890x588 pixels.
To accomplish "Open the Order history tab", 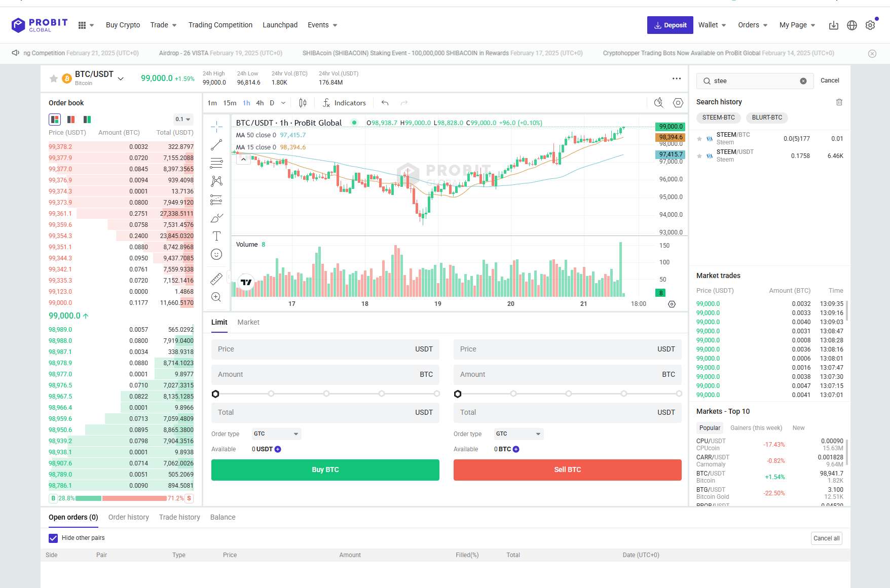I will (129, 517).
